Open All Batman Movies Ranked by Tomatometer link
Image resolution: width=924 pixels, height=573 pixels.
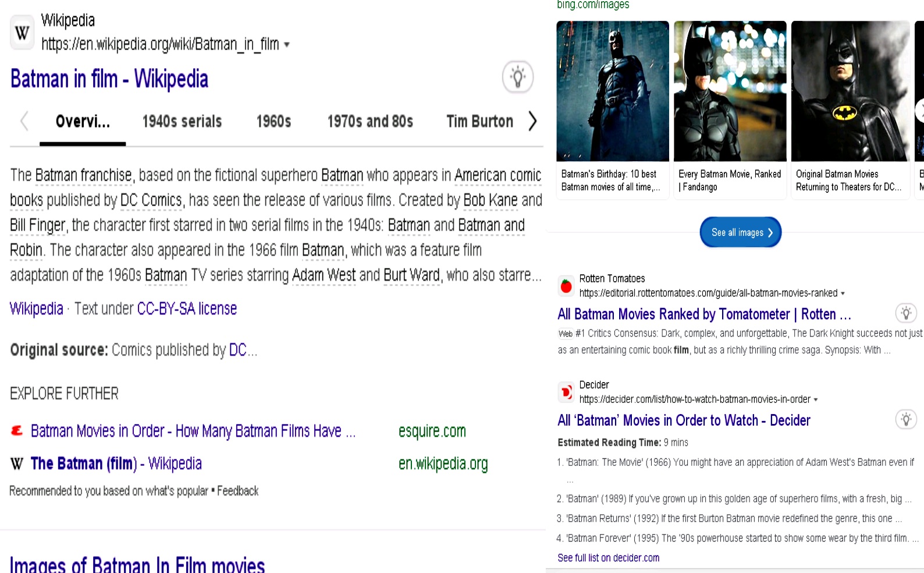[x=704, y=314]
